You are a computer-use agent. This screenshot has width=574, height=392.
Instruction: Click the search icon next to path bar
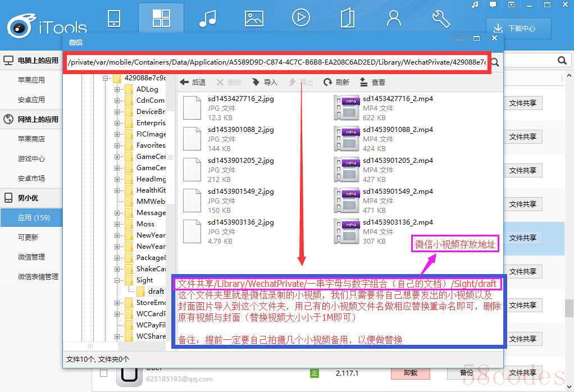click(x=495, y=62)
